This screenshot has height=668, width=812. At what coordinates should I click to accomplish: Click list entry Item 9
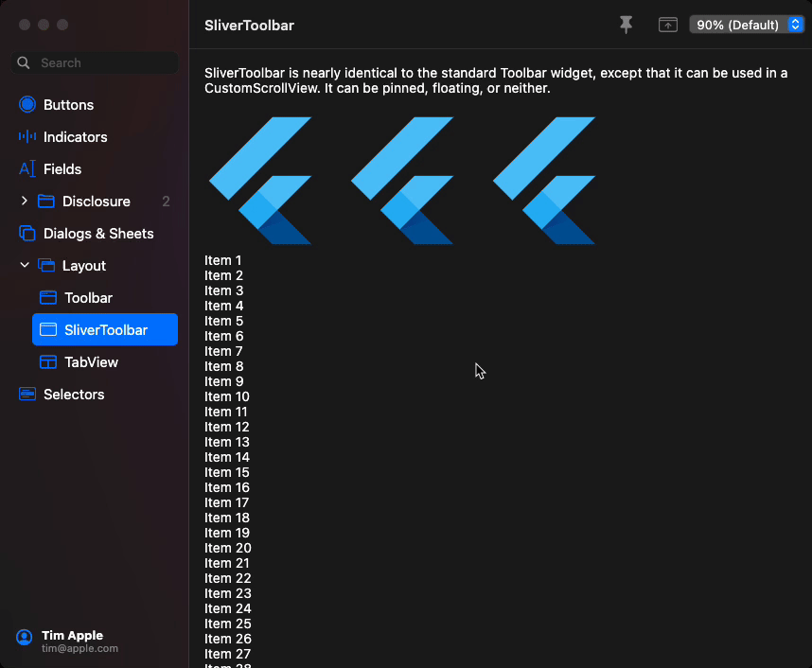point(223,381)
